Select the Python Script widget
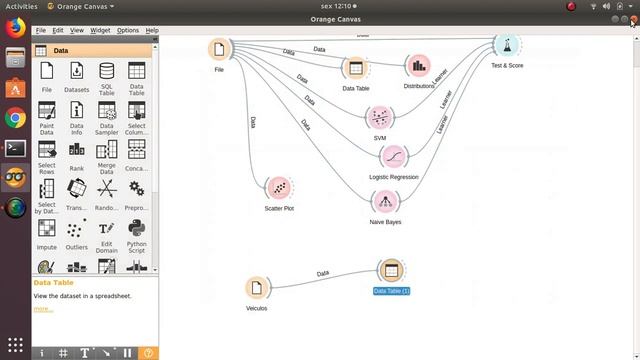 pyautogui.click(x=136, y=237)
